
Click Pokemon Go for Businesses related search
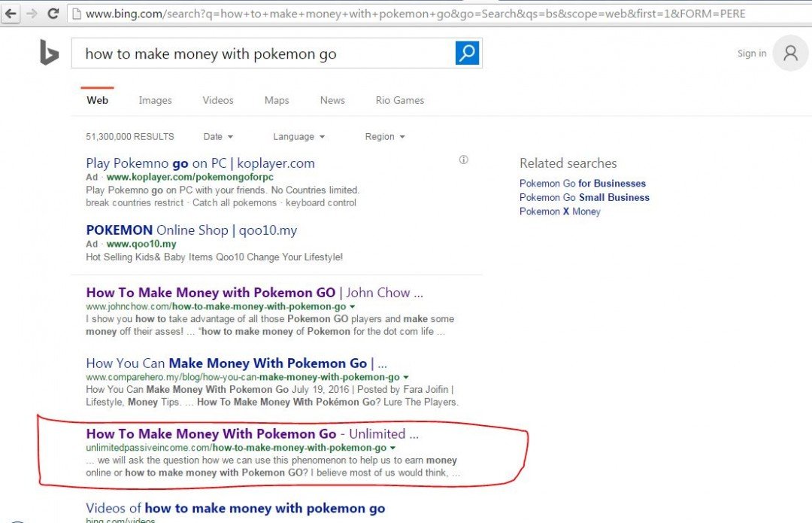tap(583, 184)
